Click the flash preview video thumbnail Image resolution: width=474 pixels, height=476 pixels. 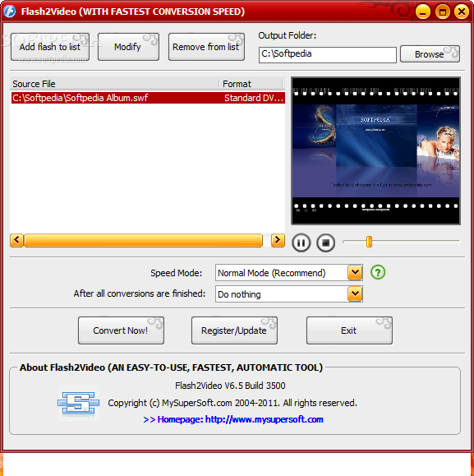pos(375,150)
